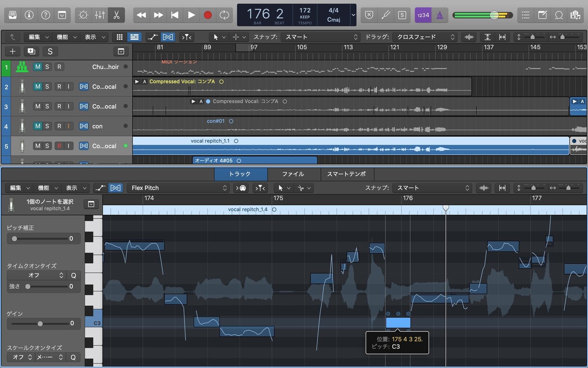
Task: Toggle Flex button in the tracks area menu bar
Action: pyautogui.click(x=168, y=37)
